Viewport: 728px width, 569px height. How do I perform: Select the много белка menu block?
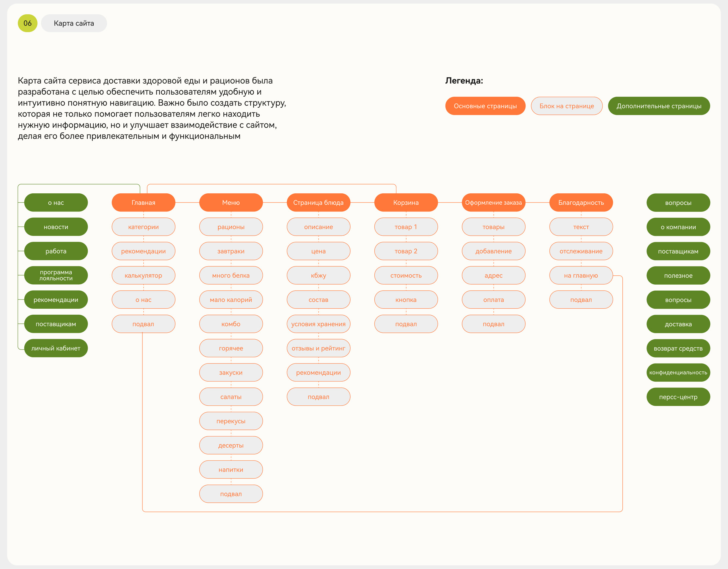coord(231,275)
